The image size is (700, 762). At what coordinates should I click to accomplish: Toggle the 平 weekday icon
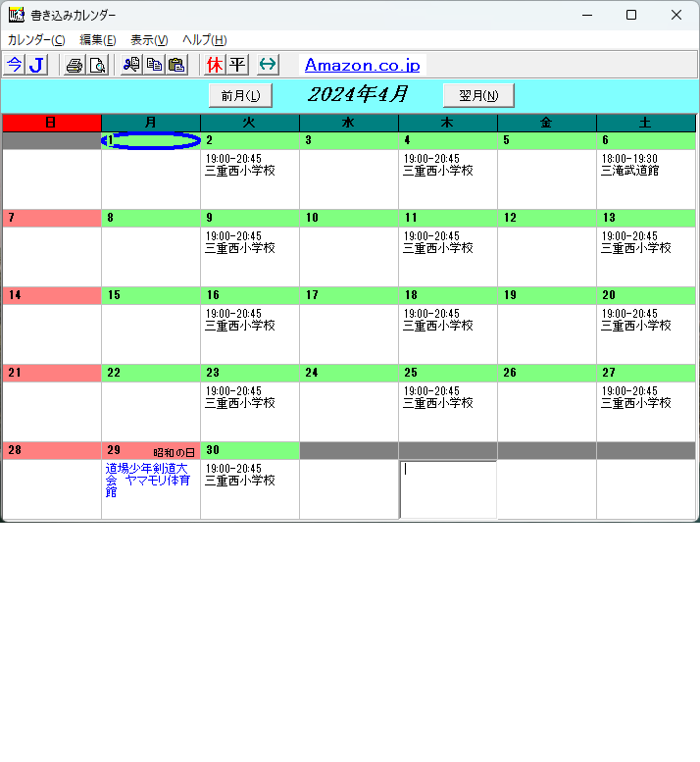point(237,65)
